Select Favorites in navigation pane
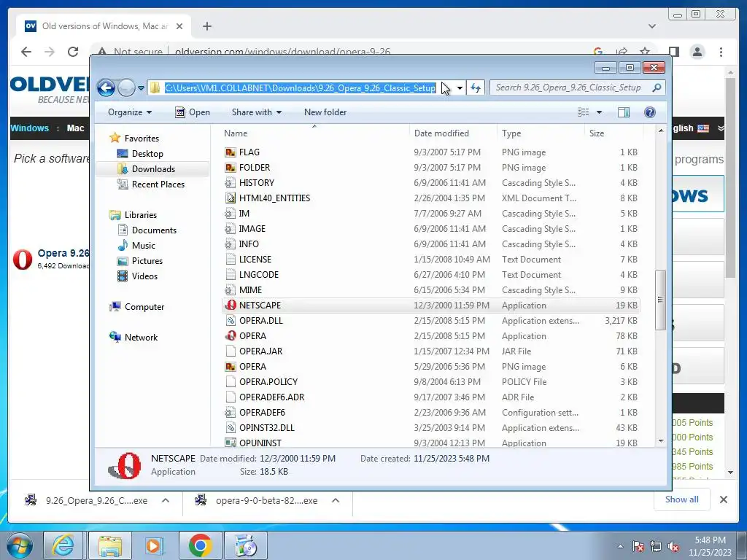The width and height of the screenshot is (747, 560). point(142,139)
